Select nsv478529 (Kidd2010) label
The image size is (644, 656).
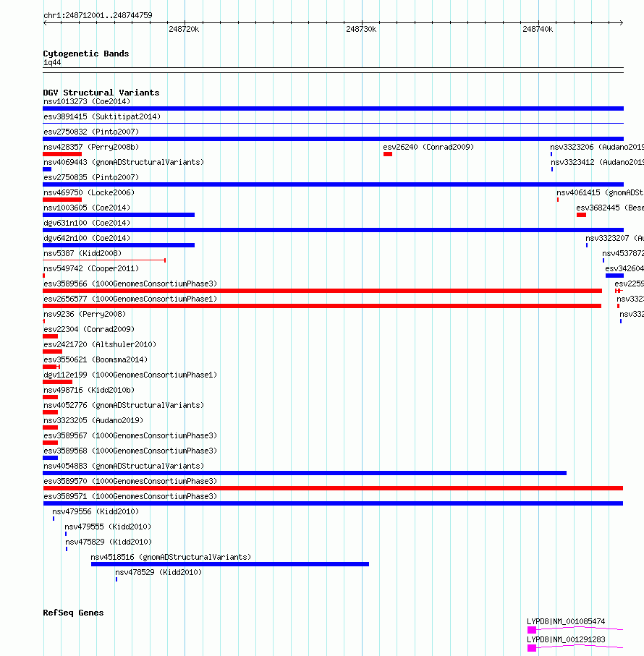tap(158, 573)
